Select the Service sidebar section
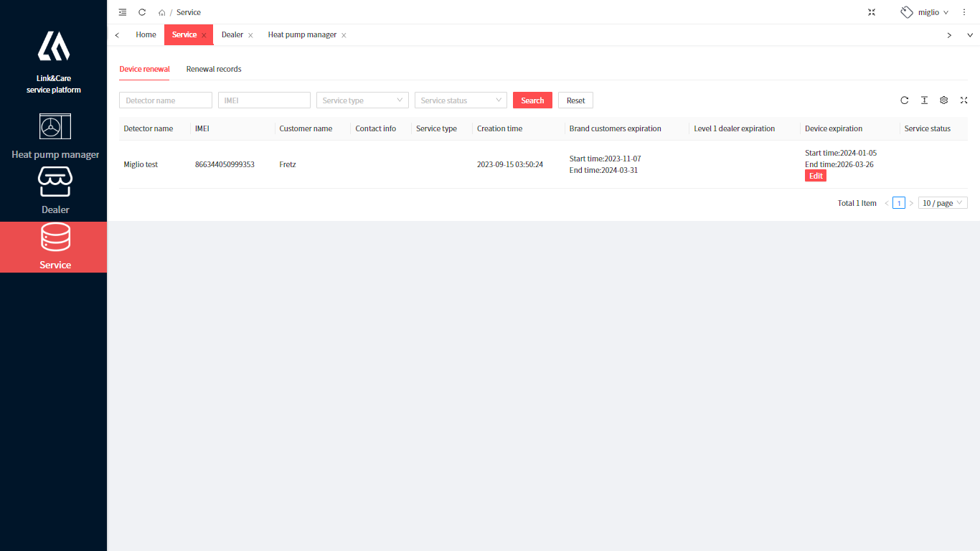The width and height of the screenshot is (980, 551). 55,247
